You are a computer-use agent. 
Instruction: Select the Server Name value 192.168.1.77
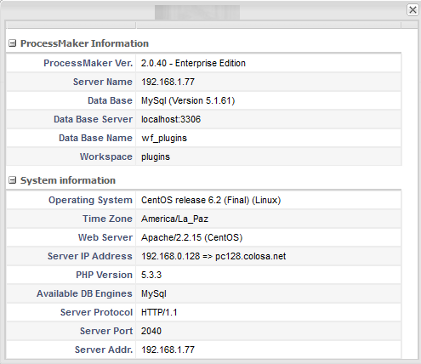[x=168, y=82]
